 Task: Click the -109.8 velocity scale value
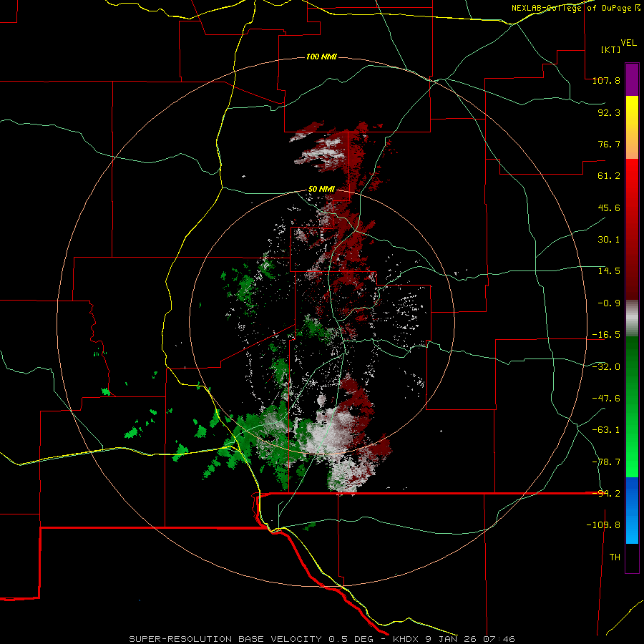(603, 525)
